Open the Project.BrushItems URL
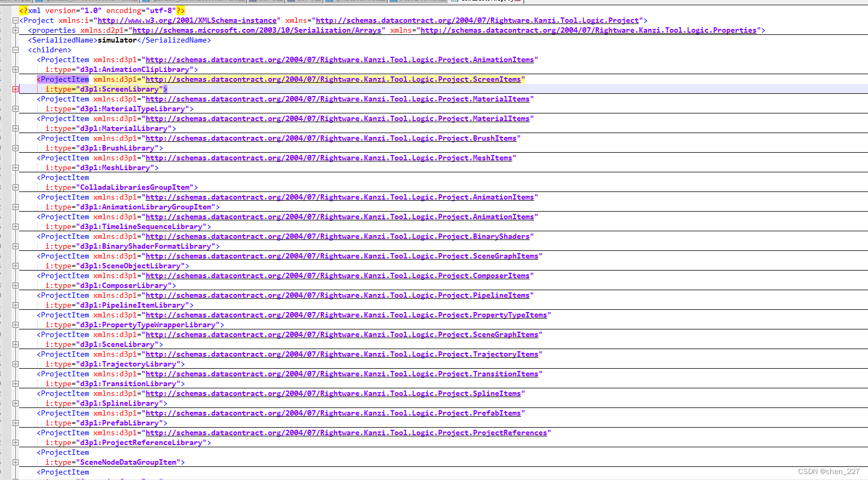868x480 pixels. pos(331,139)
